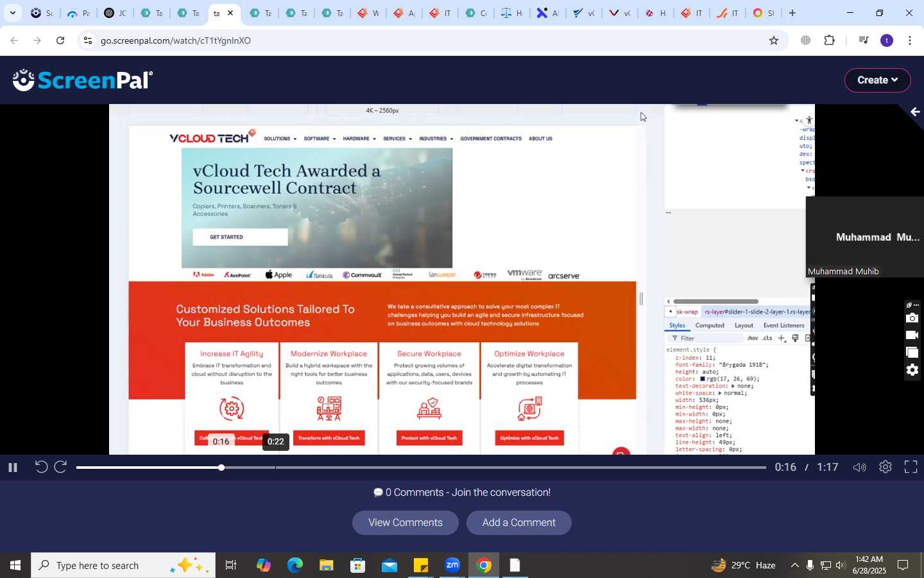The image size is (924, 578).
Task: Switch to the 'Pe' browser tab
Action: 78,13
